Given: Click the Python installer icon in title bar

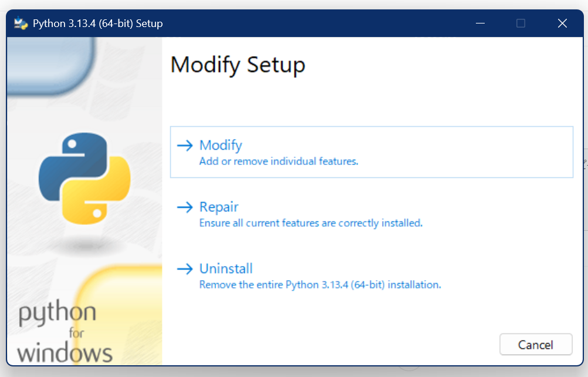Looking at the screenshot, I should 21,23.
